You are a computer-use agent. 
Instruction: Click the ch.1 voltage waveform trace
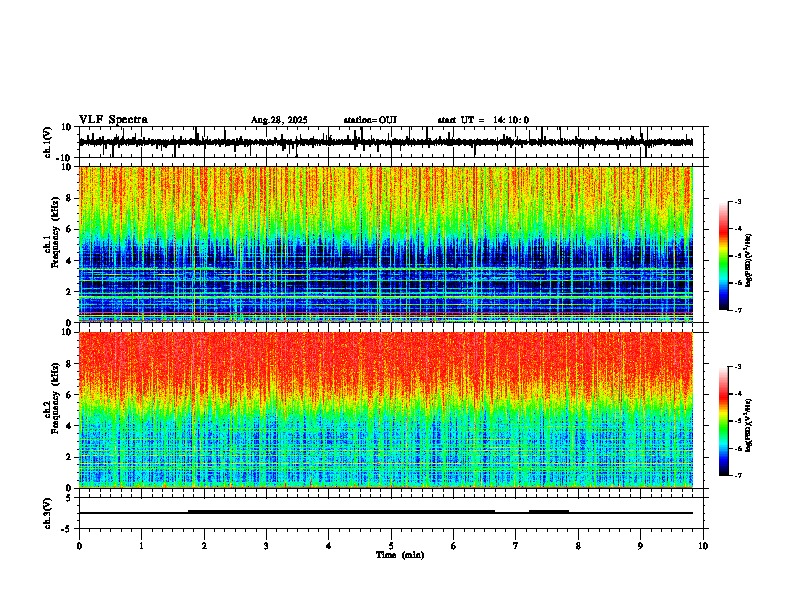[386, 142]
